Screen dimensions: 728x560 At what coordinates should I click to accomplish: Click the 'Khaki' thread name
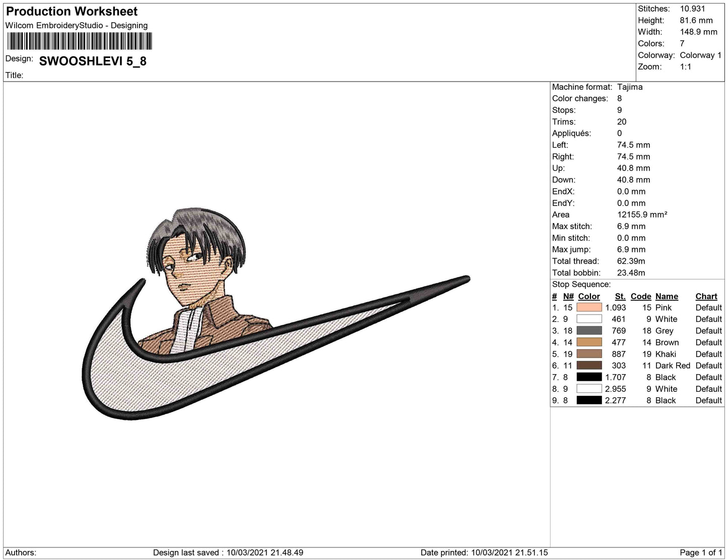[x=666, y=354]
